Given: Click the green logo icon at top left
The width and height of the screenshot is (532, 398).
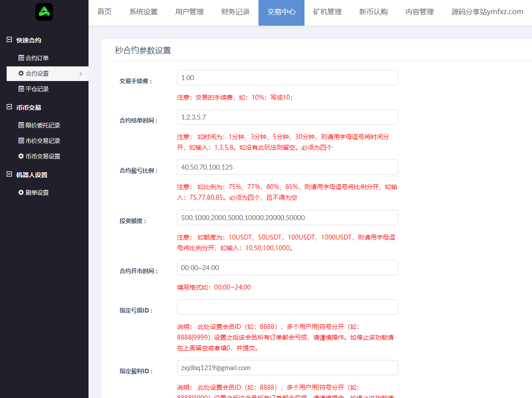Looking at the screenshot, I should pos(44,12).
